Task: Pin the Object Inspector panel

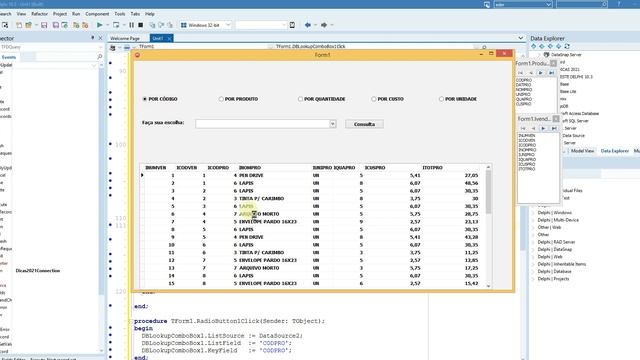Action: 93,38
